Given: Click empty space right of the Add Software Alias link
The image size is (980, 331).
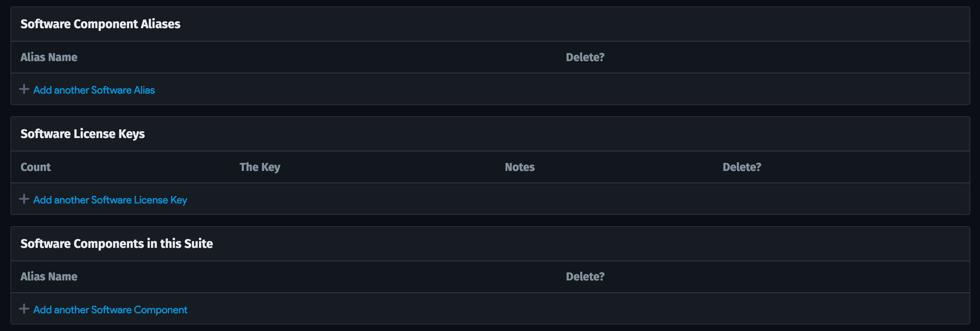Looking at the screenshot, I should click(x=533, y=90).
